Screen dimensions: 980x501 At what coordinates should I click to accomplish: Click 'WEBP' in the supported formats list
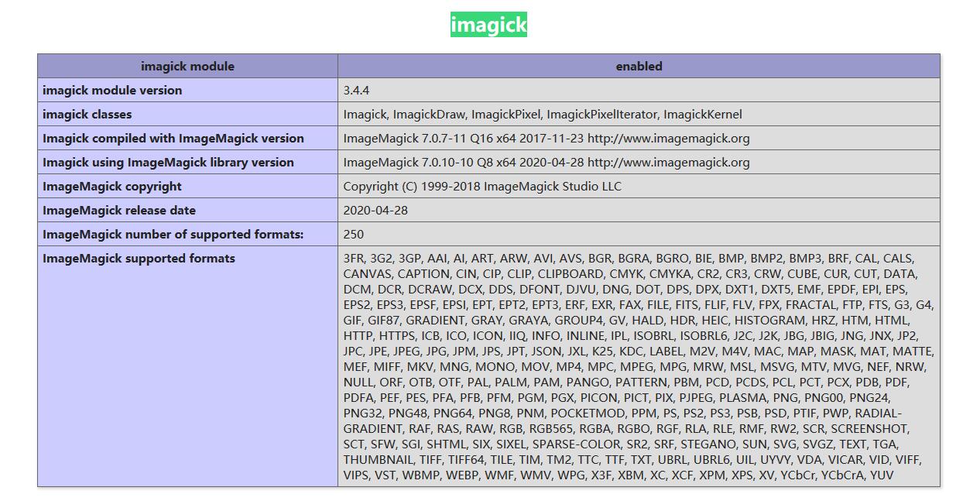461,475
